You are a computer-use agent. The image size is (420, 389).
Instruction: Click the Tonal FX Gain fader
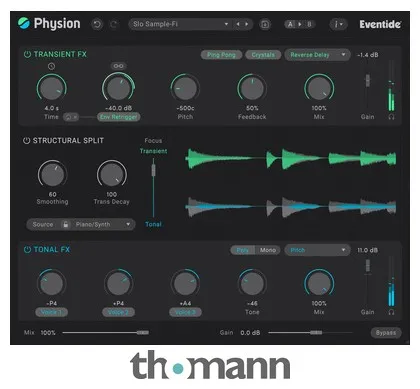point(367,266)
